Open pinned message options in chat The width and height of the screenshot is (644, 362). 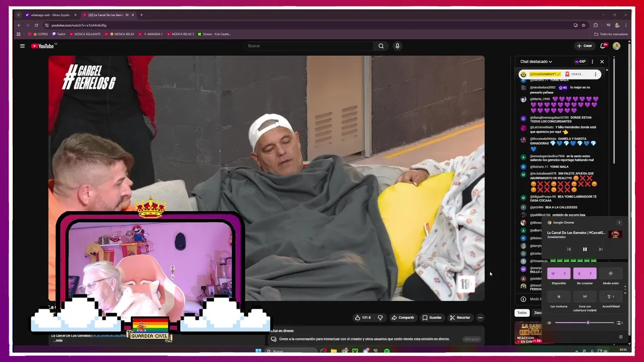[596, 74]
